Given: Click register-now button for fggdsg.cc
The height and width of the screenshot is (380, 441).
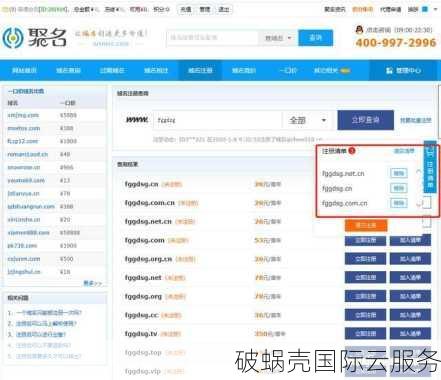Looking at the screenshot, I should click(x=365, y=315).
